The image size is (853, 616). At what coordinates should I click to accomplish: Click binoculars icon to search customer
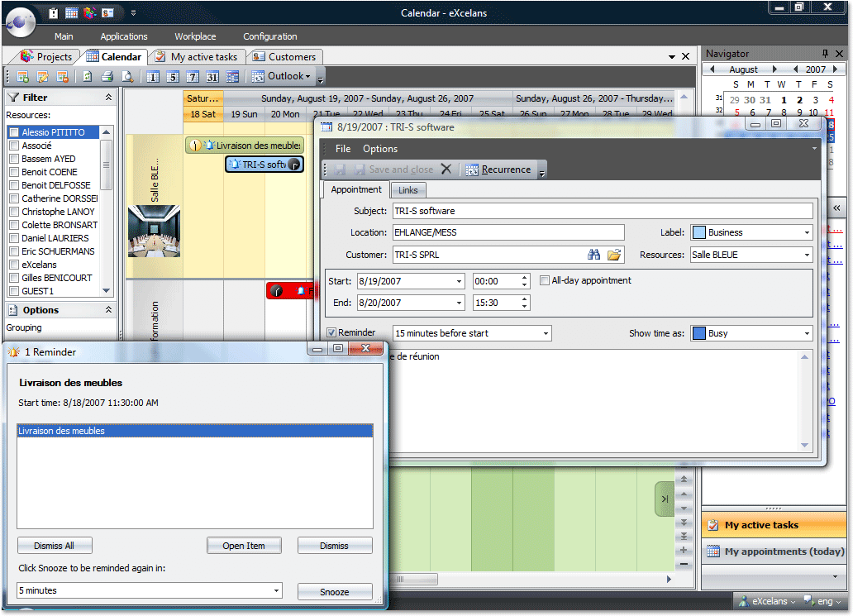tap(594, 255)
